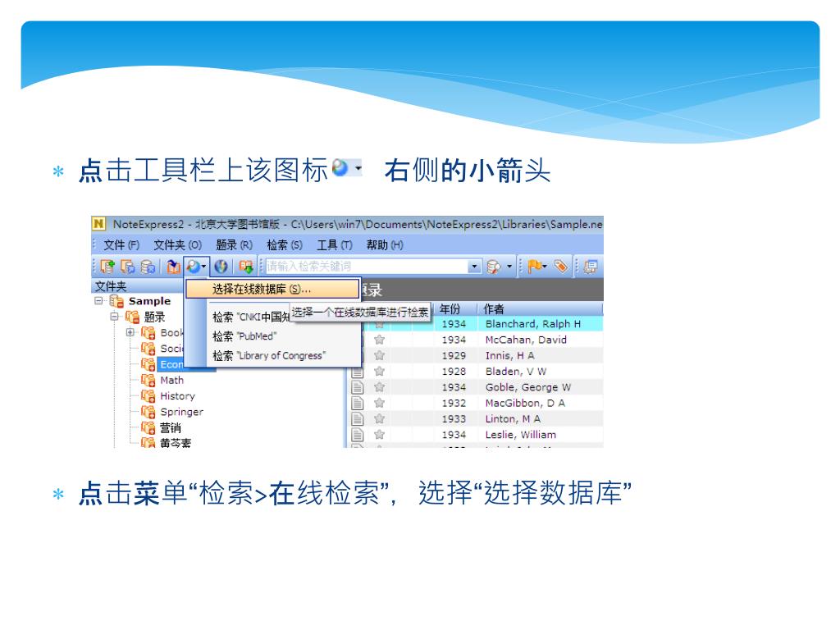Toggle star on Goble, George W record

coord(379,387)
